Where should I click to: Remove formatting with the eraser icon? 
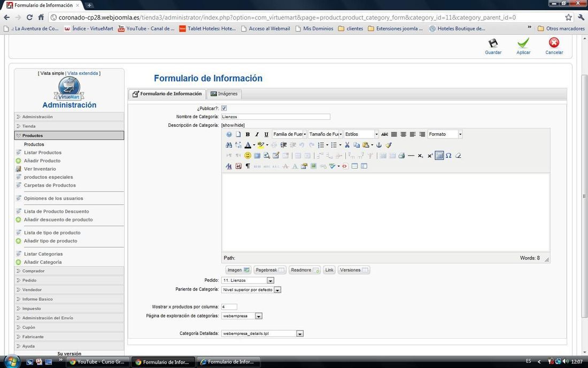tap(458, 155)
